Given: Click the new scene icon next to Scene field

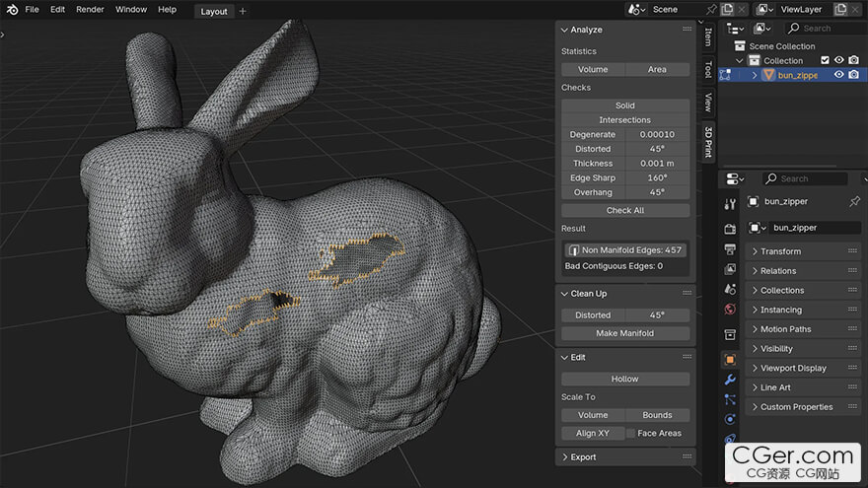Looking at the screenshot, I should 727,10.
